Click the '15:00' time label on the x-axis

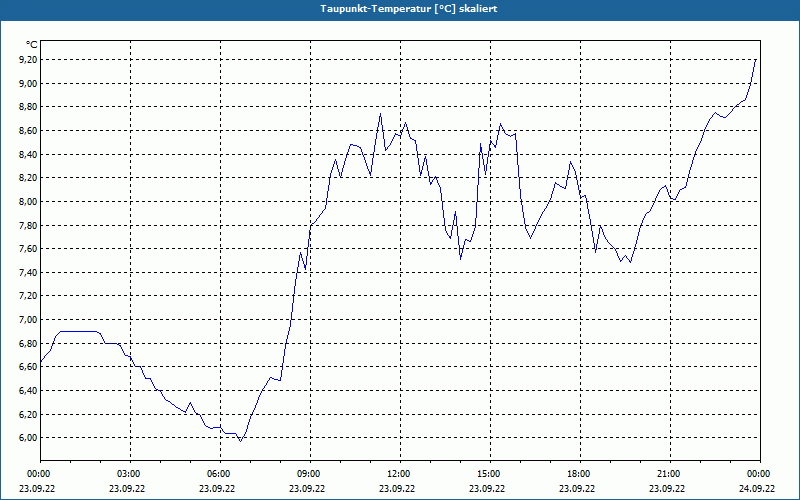pyautogui.click(x=488, y=474)
